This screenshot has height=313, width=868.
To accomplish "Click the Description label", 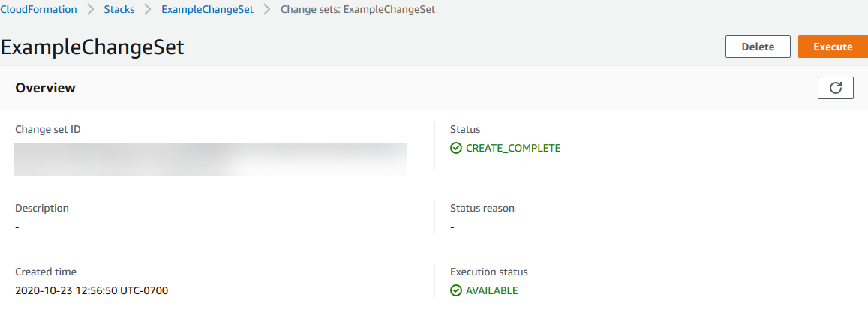I will point(42,208).
